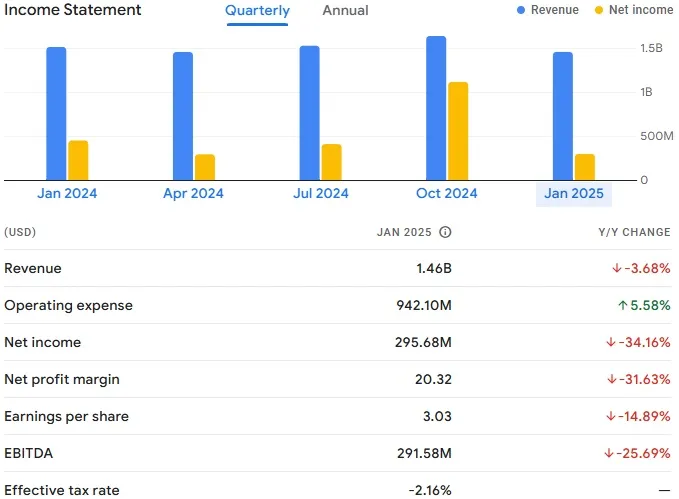Pick the Oct 2024 quarter label

[447, 194]
